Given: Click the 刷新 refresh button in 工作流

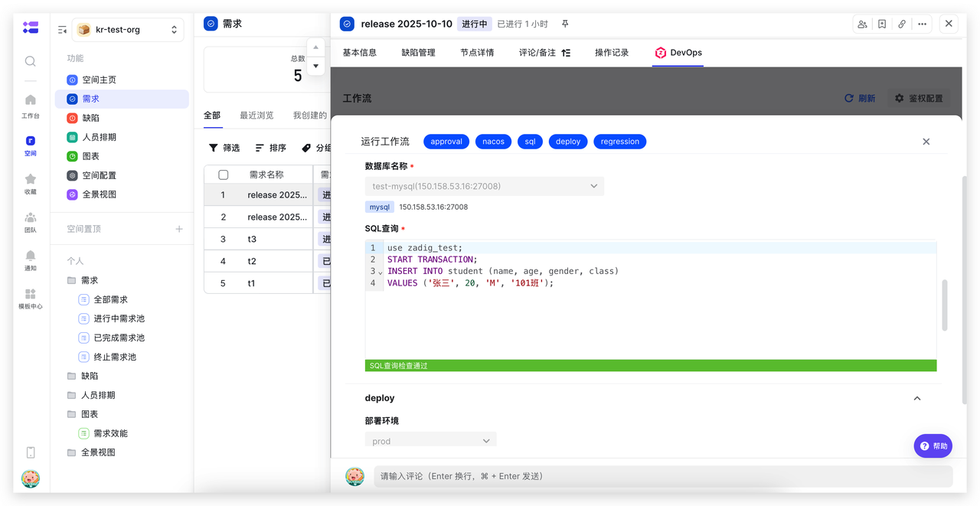Looking at the screenshot, I should point(860,98).
